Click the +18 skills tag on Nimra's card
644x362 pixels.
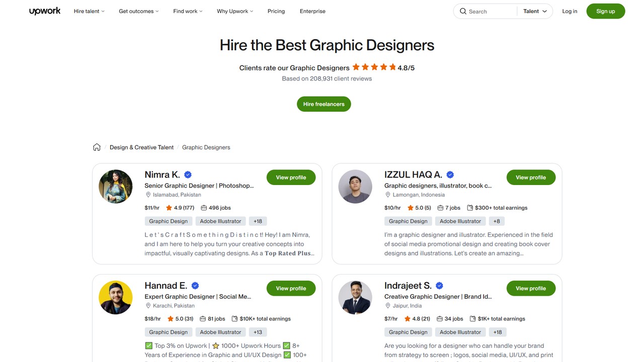pos(258,221)
